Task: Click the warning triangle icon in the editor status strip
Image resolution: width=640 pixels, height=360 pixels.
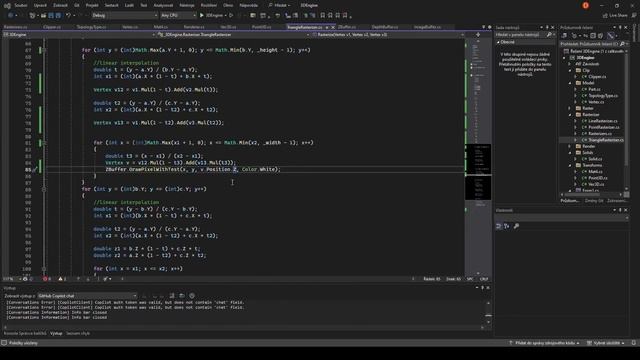Action: coord(60,279)
